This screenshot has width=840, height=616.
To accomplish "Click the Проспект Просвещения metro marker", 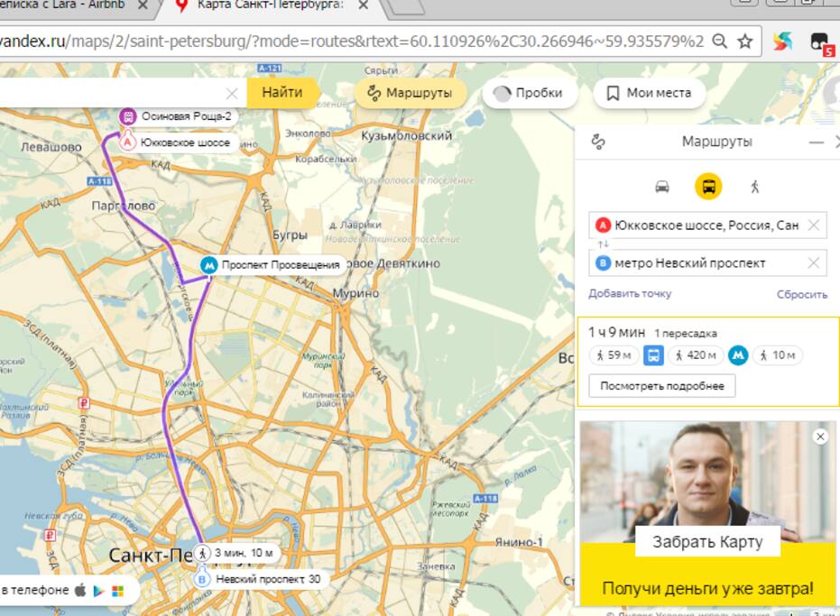I will click(209, 264).
